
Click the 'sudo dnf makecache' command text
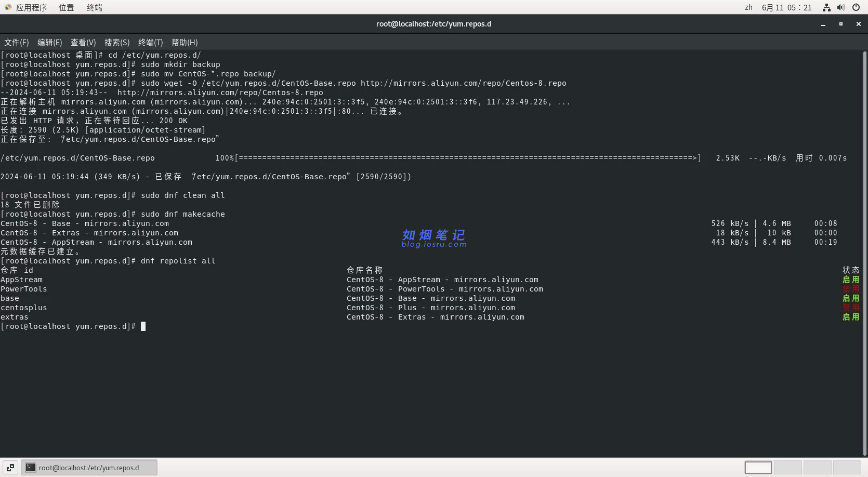click(x=183, y=214)
